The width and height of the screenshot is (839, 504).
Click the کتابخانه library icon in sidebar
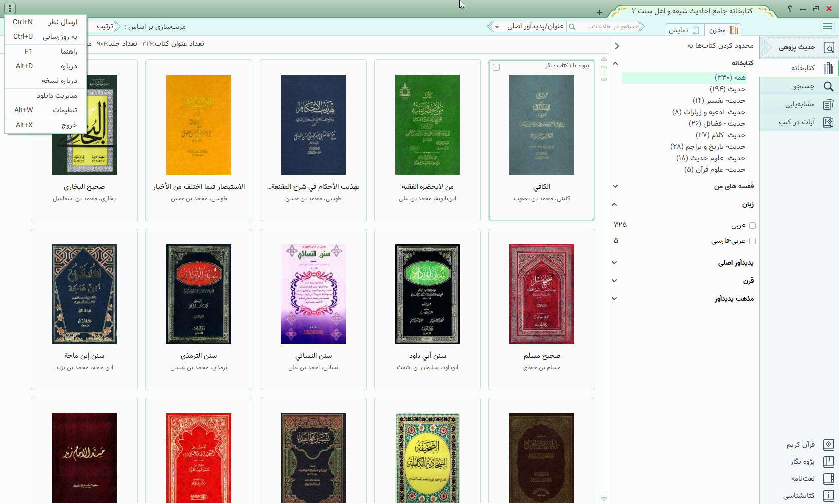(x=828, y=68)
